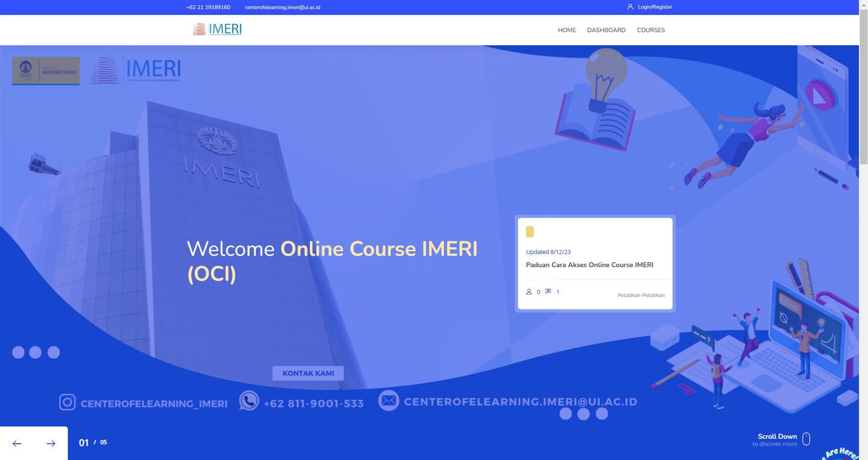Click the Fakultas Kedokteran banner logo
Screen dimensions: 868x460
45,71
